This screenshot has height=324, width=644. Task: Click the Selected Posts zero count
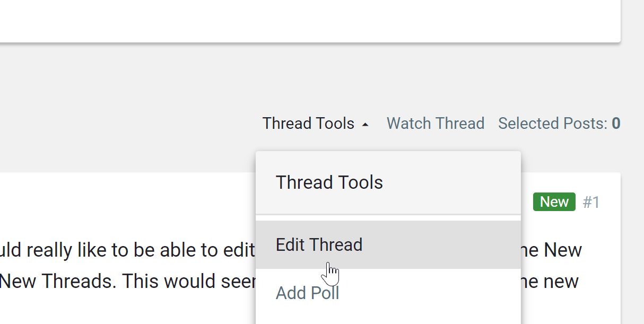616,124
